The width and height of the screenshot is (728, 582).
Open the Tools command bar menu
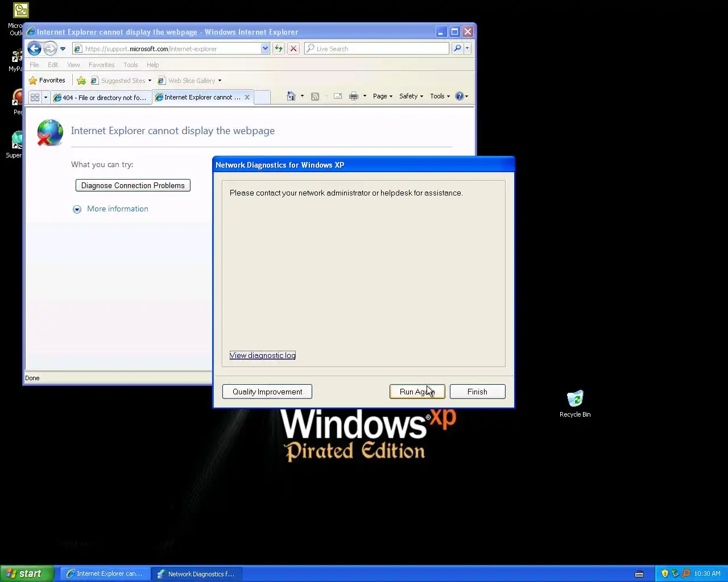[440, 96]
